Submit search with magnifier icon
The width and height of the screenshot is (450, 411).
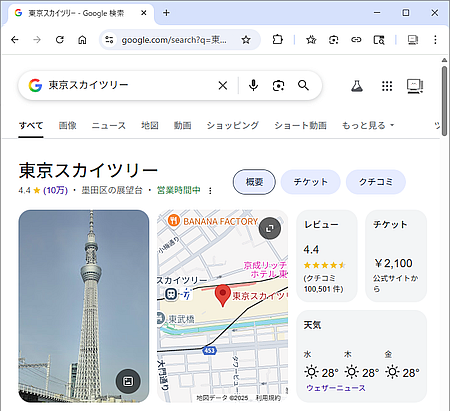303,86
